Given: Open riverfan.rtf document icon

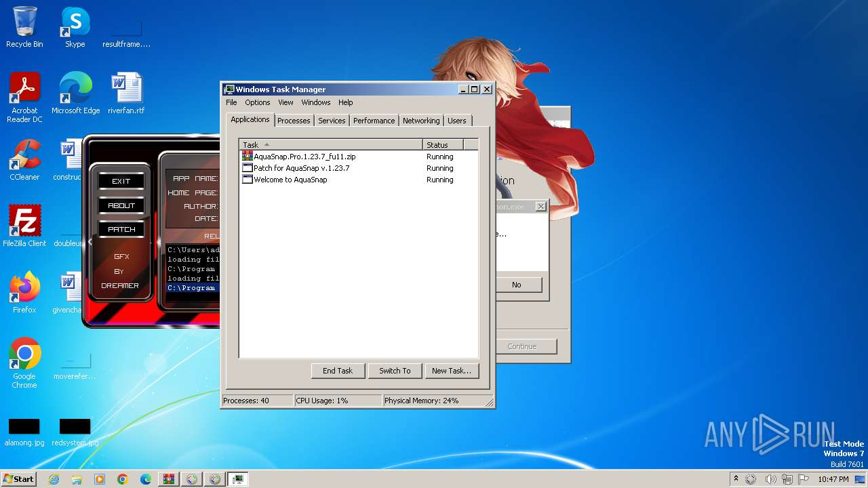Looking at the screenshot, I should (x=126, y=94).
